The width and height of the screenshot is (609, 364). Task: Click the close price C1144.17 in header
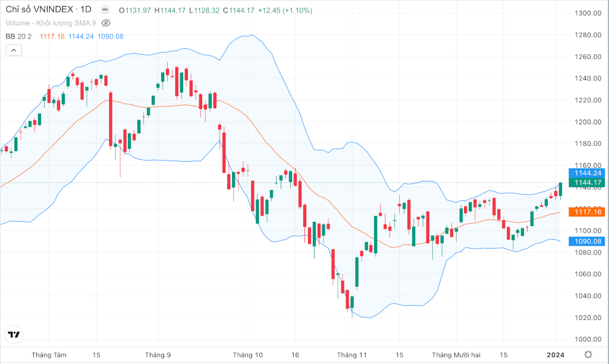tap(238, 11)
